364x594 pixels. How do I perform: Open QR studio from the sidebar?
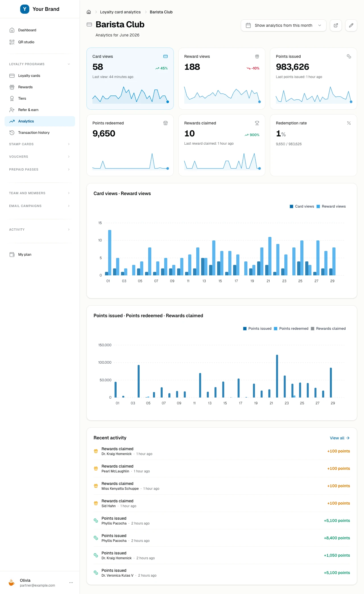coord(40,42)
